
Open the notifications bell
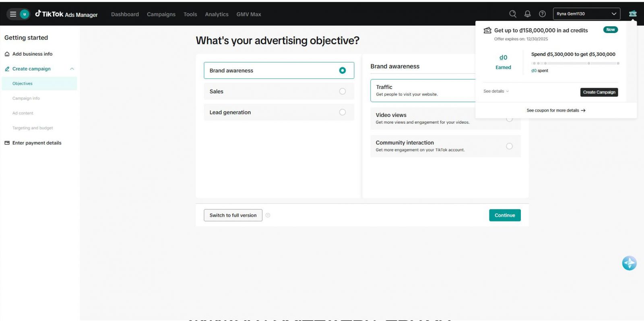(528, 14)
